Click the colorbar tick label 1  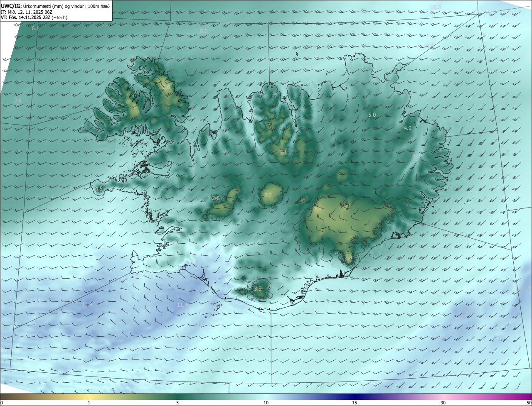(89, 403)
